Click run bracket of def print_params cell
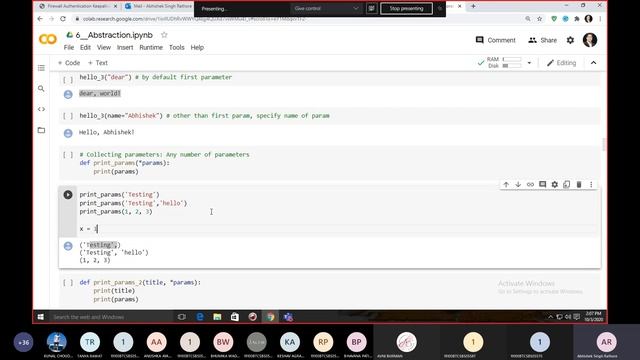The width and height of the screenshot is (640, 360). coord(68,155)
